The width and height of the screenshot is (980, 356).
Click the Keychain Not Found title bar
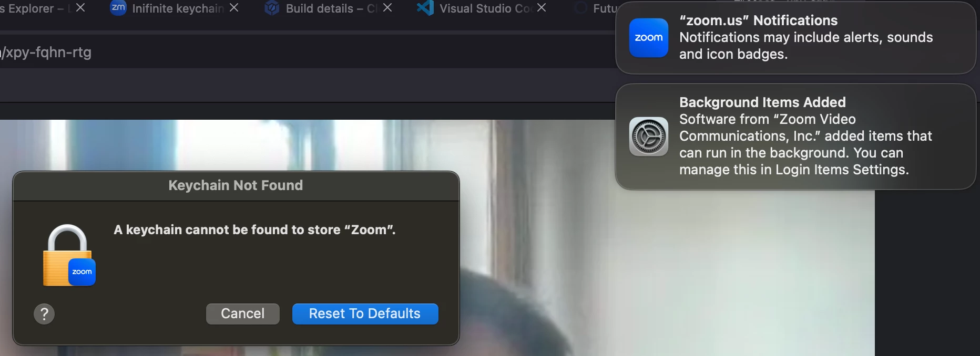236,186
